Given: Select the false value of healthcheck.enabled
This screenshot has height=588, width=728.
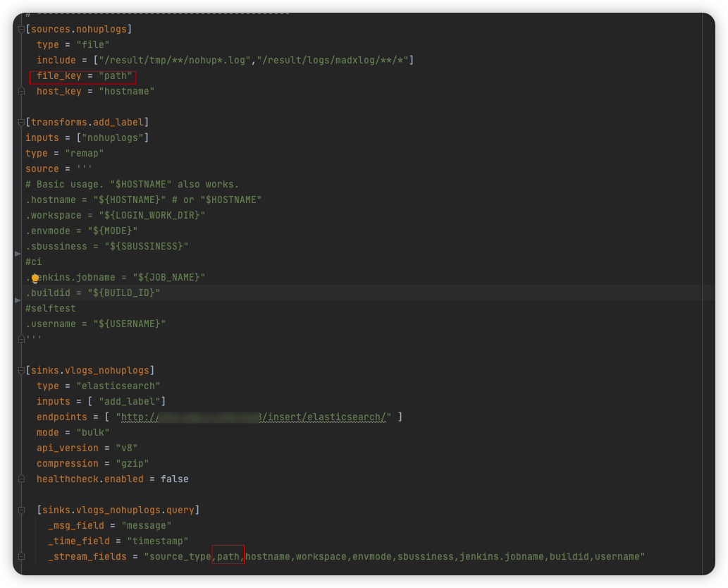Looking at the screenshot, I should 174,479.
